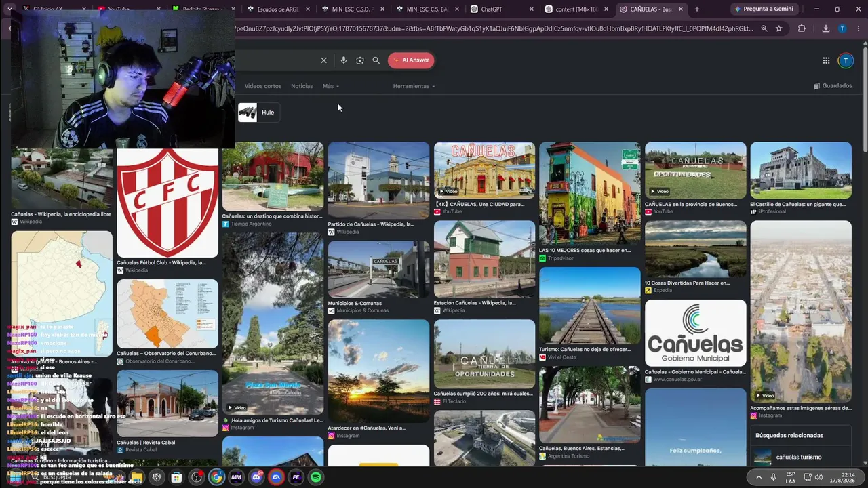Switch the ESP LAA keyboard language
The width and height of the screenshot is (868, 488).
(x=791, y=477)
